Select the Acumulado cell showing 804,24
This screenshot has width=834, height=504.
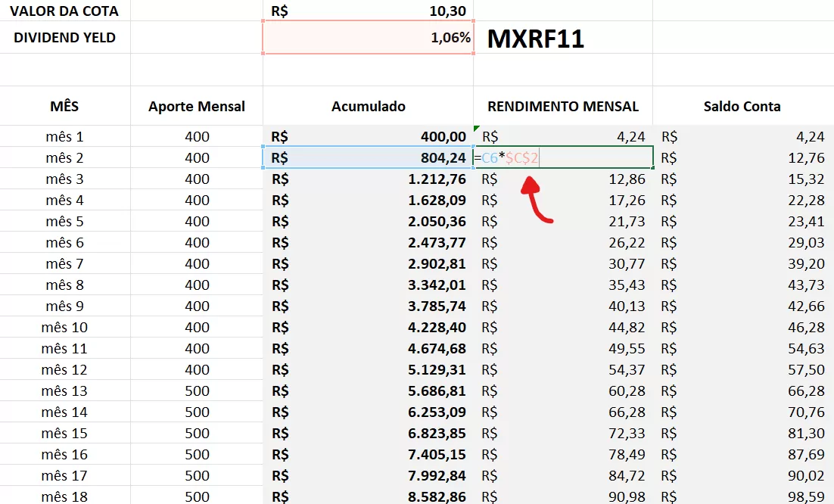click(x=369, y=158)
